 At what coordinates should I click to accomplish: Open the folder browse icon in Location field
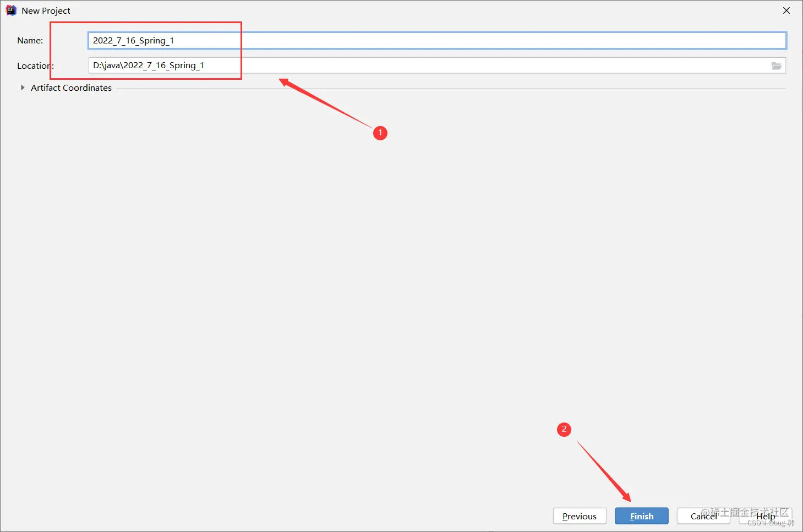[x=777, y=65]
